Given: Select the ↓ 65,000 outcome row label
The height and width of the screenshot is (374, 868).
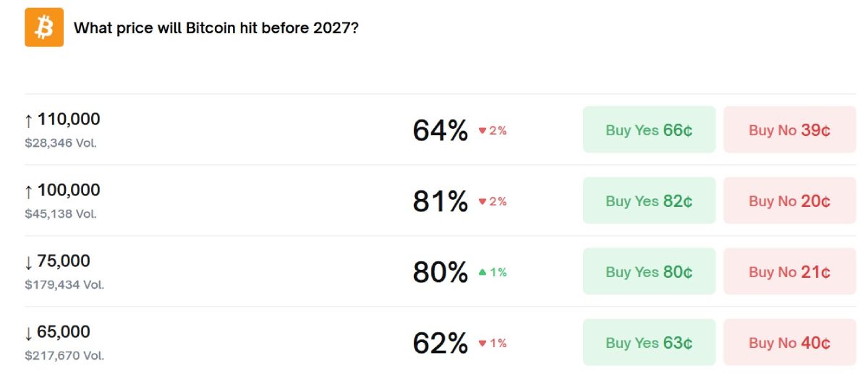Looking at the screenshot, I should pyautogui.click(x=58, y=332).
